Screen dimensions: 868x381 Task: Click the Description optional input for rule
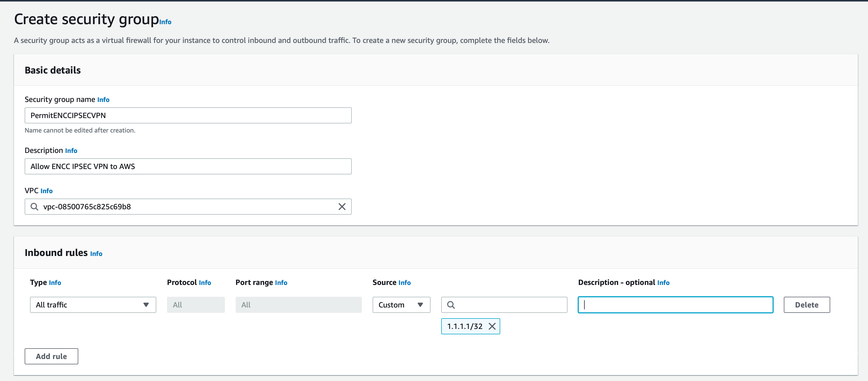[675, 305]
